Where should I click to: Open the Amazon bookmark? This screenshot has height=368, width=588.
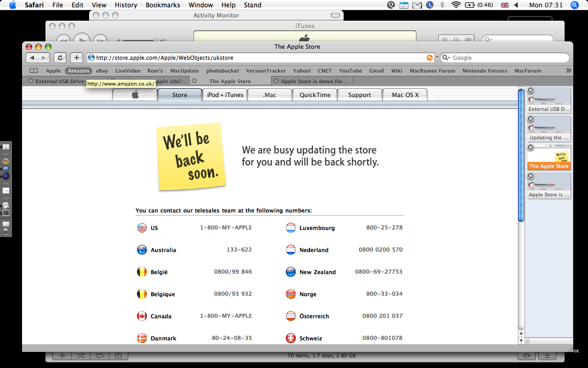[x=79, y=71]
